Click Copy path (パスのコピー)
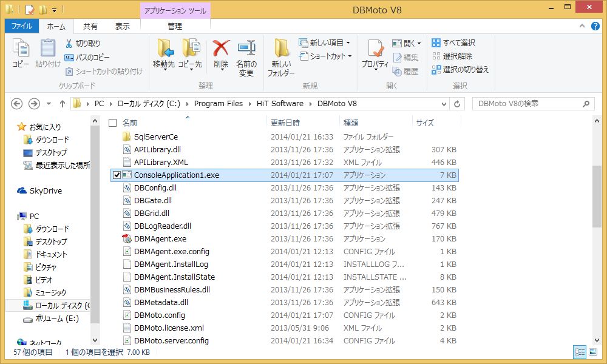This screenshot has width=607, height=364. [87, 57]
